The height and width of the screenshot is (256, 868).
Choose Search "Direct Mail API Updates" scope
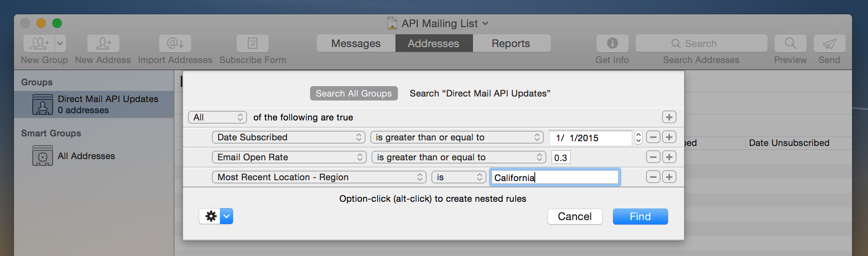[x=480, y=93]
